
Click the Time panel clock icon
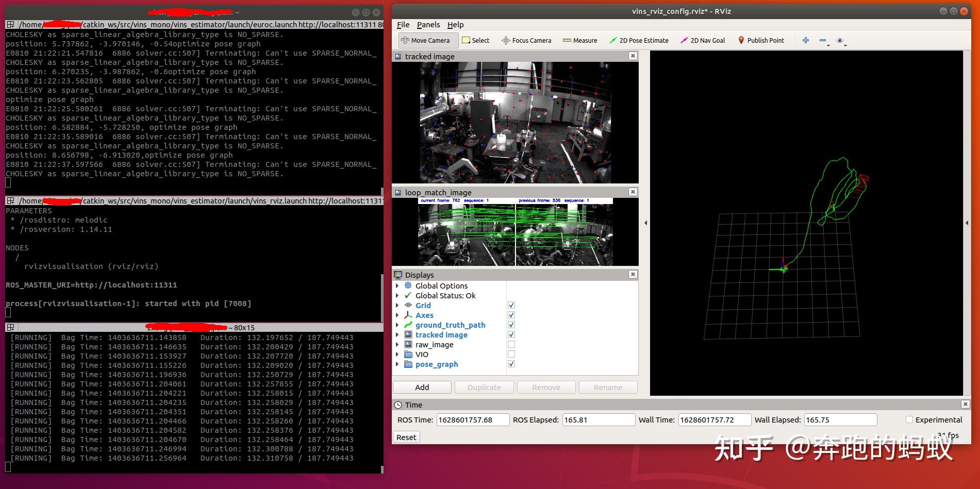(x=398, y=405)
